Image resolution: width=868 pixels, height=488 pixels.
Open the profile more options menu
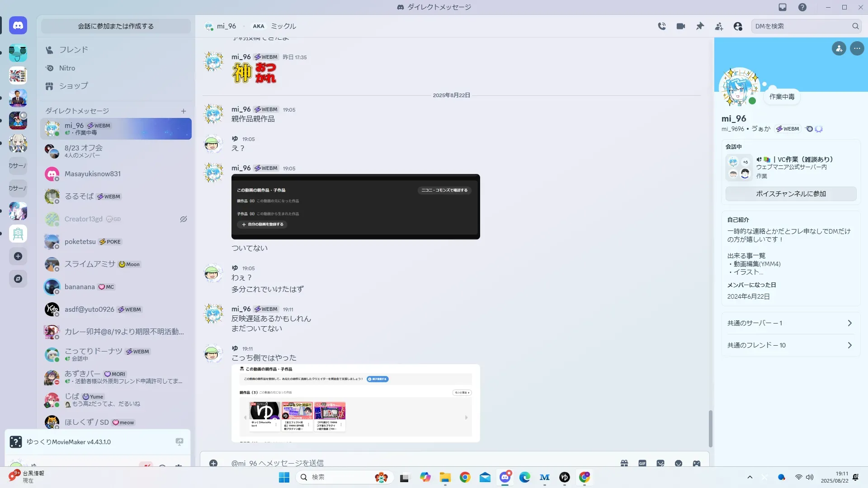pyautogui.click(x=857, y=48)
